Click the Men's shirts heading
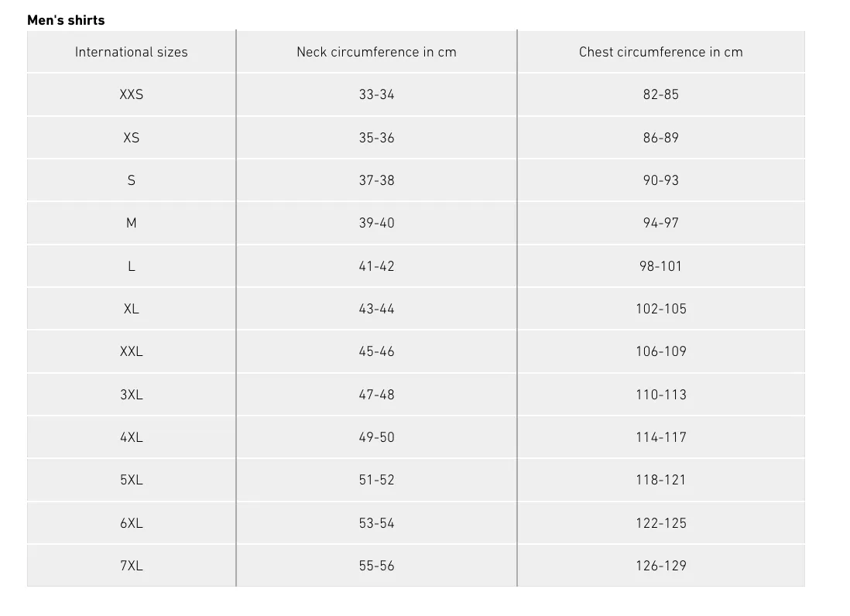Viewport: 850px width, 616px height. tap(66, 20)
